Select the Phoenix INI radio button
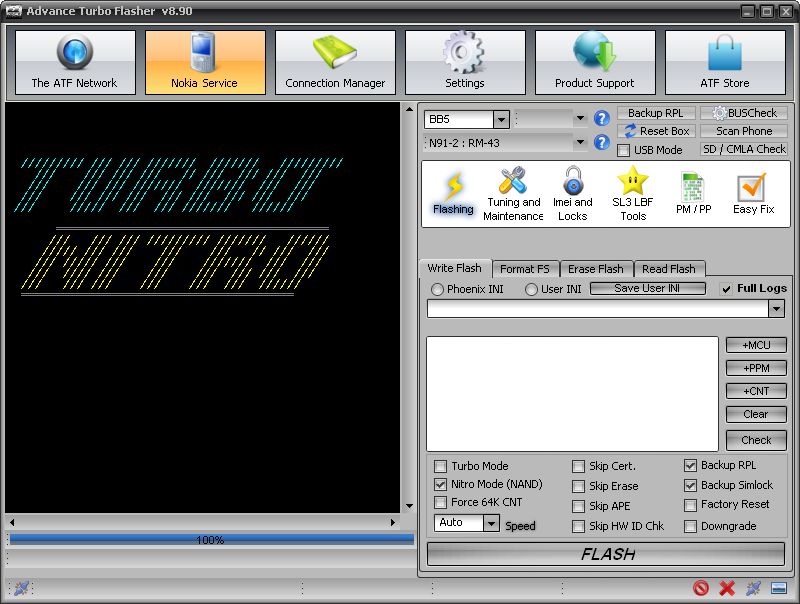800x604 pixels. pos(437,289)
